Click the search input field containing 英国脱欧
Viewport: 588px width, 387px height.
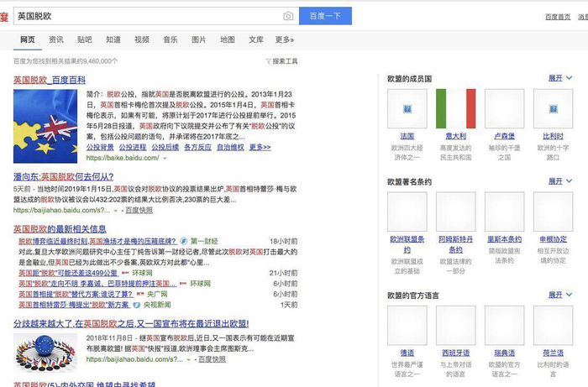coord(148,16)
